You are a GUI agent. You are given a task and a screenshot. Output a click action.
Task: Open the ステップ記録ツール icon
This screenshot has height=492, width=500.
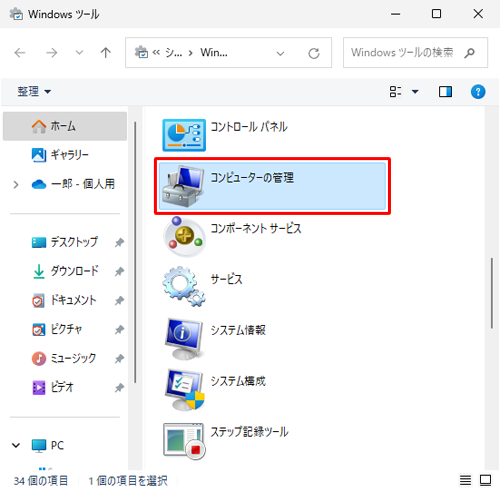tap(184, 441)
